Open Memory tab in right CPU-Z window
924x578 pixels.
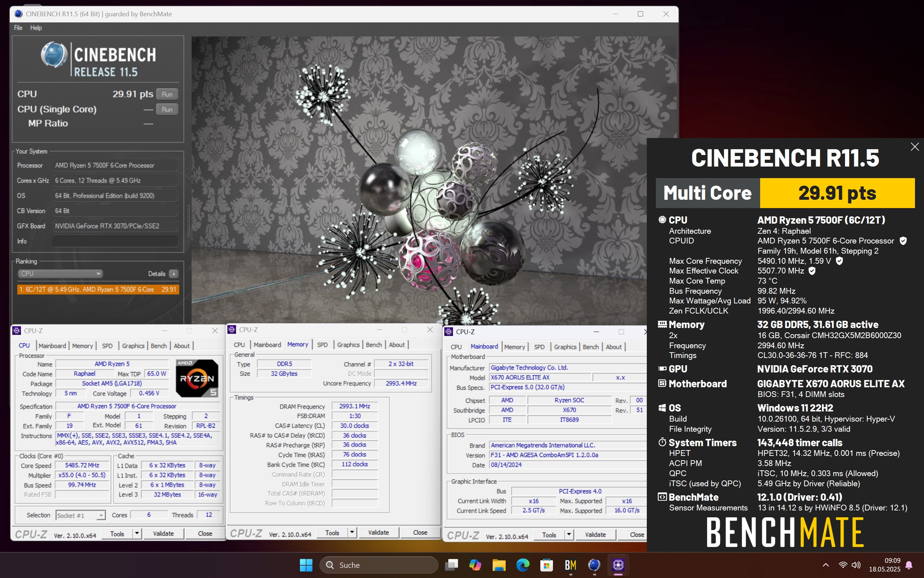pyautogui.click(x=514, y=347)
